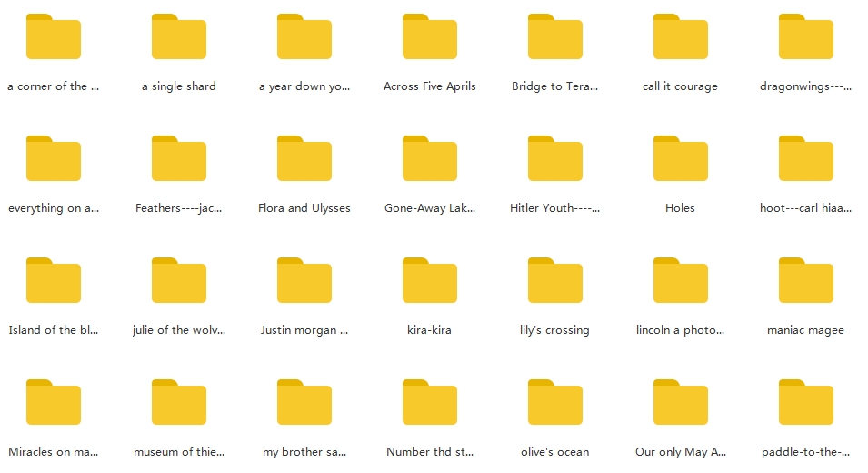Select the 'Number thd st...' folder icon
Screen dimensions: 868x473
point(430,402)
